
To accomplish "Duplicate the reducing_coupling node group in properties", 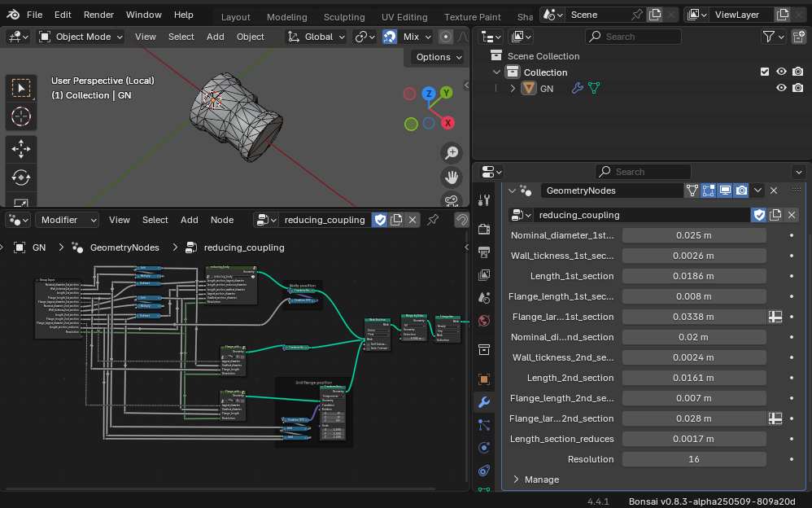I will (775, 215).
